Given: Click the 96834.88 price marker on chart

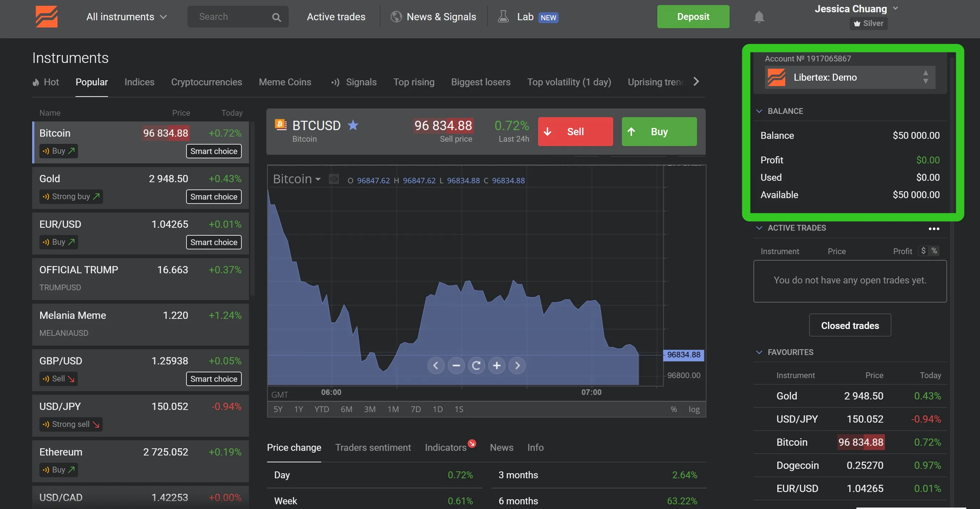Looking at the screenshot, I should tap(683, 355).
